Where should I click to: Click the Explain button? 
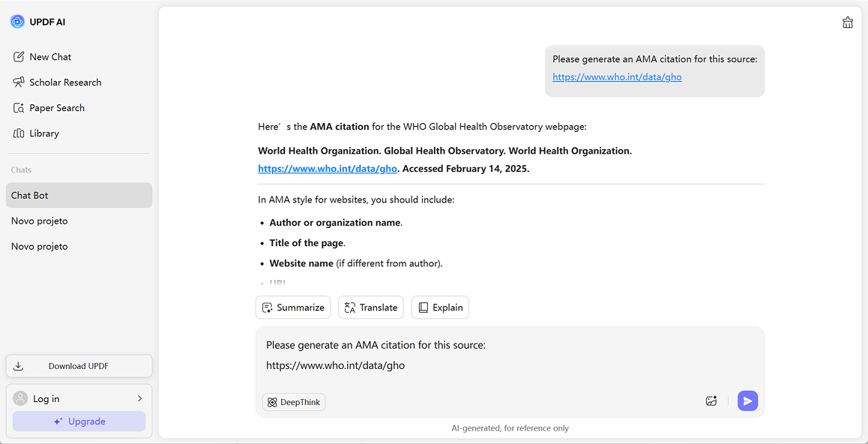tap(440, 307)
